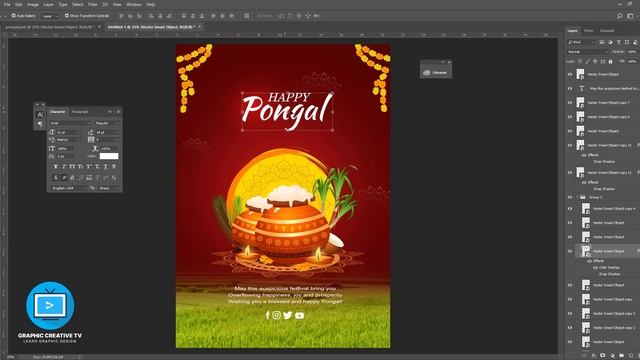Toggle the Auto-Select checkbox
The width and height of the screenshot is (640, 360).
pyautogui.click(x=13, y=16)
